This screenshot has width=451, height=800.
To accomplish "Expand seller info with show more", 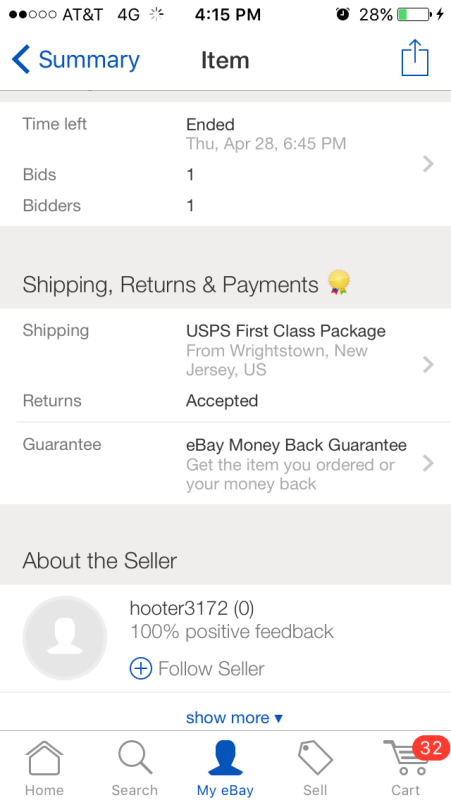I will (x=234, y=717).
